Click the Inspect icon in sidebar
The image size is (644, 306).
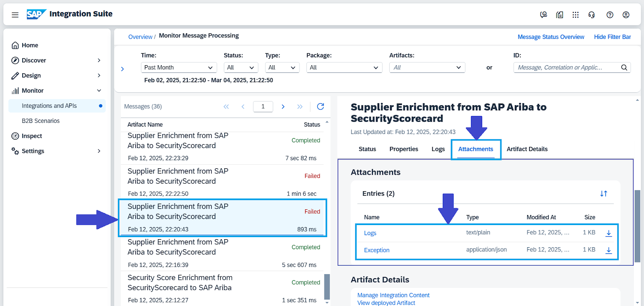(15, 136)
